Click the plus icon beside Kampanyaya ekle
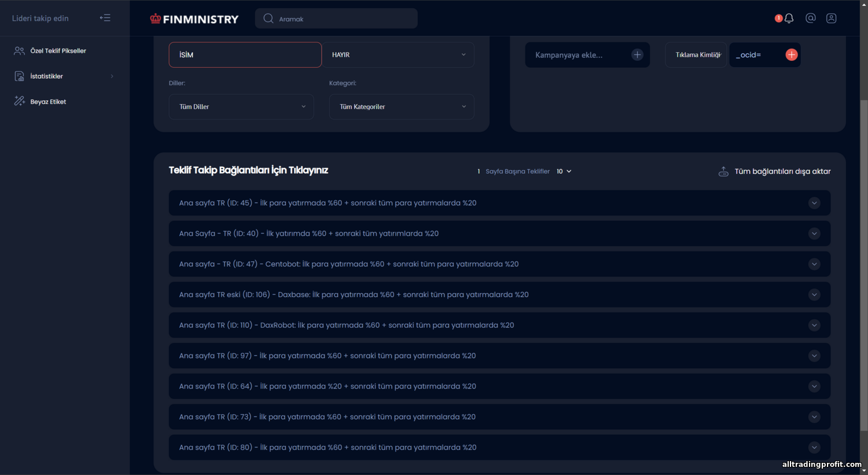 click(637, 54)
